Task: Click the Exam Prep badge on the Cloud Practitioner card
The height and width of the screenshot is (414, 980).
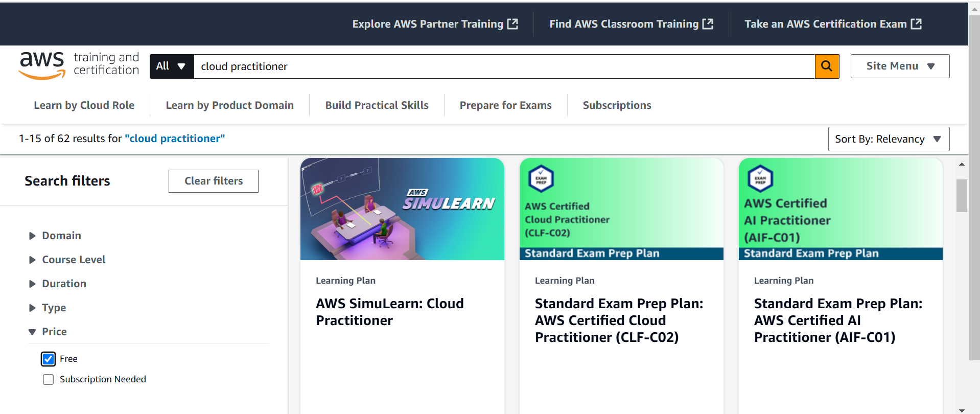Action: click(x=541, y=179)
